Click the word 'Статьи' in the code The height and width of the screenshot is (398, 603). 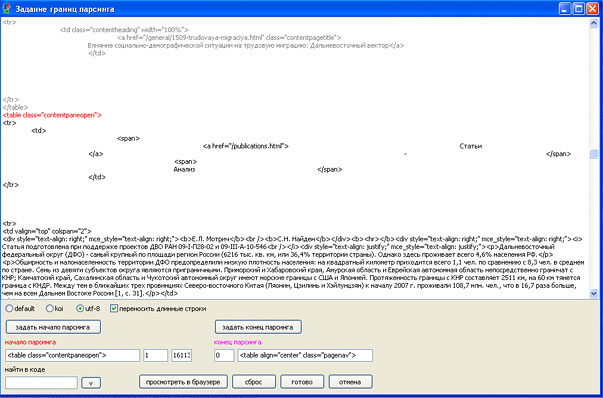[471, 146]
